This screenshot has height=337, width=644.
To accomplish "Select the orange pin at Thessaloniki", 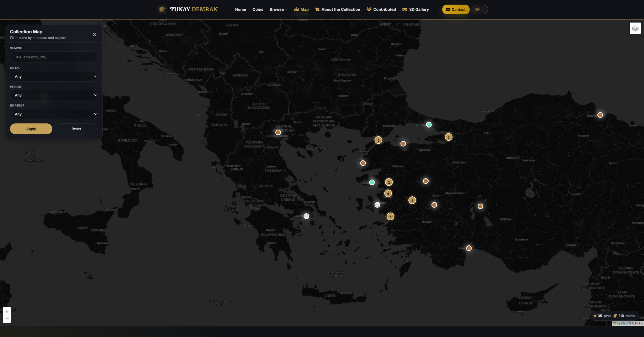I will click(x=278, y=132).
